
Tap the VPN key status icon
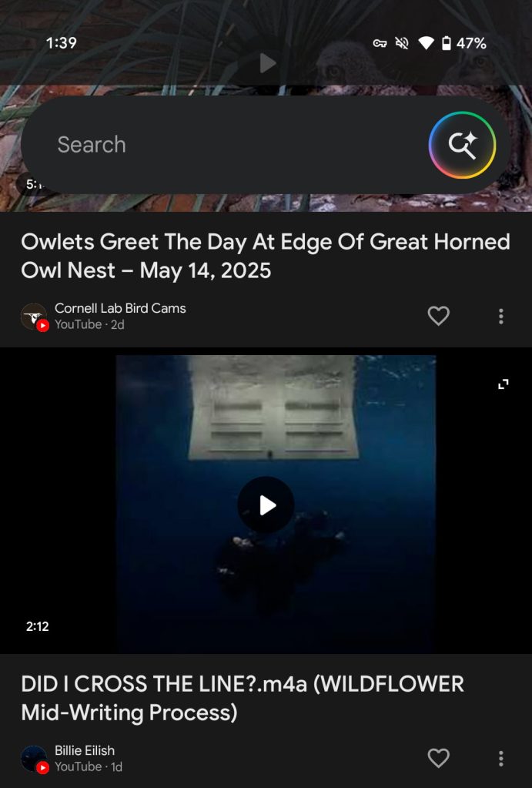pos(380,43)
